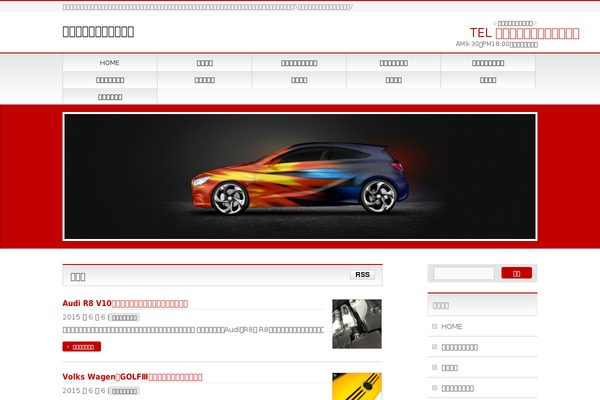
Task: Click the red search submit button
Action: tap(517, 273)
